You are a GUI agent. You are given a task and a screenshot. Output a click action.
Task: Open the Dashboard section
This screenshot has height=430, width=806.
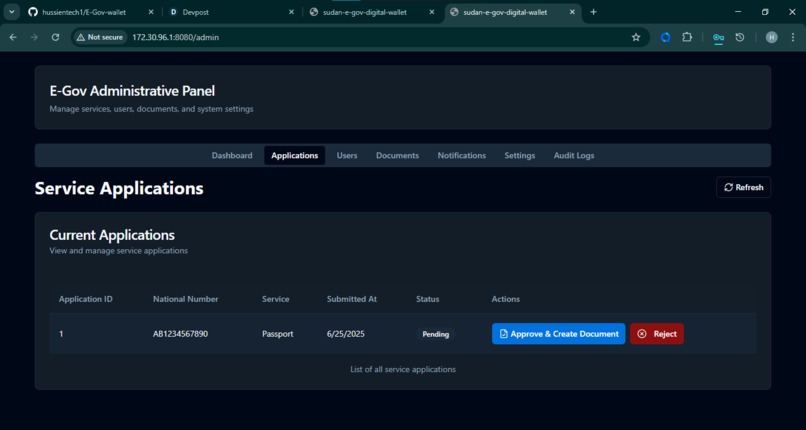[232, 155]
